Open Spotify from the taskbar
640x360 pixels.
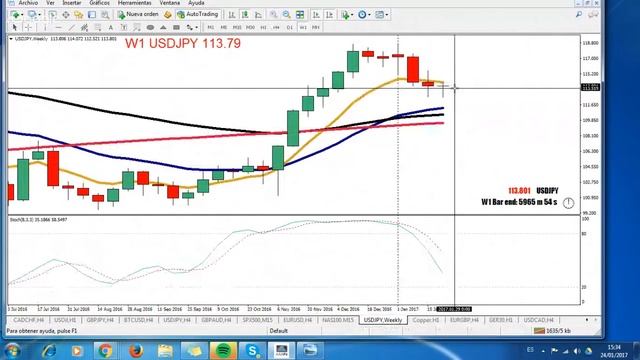coord(223,351)
